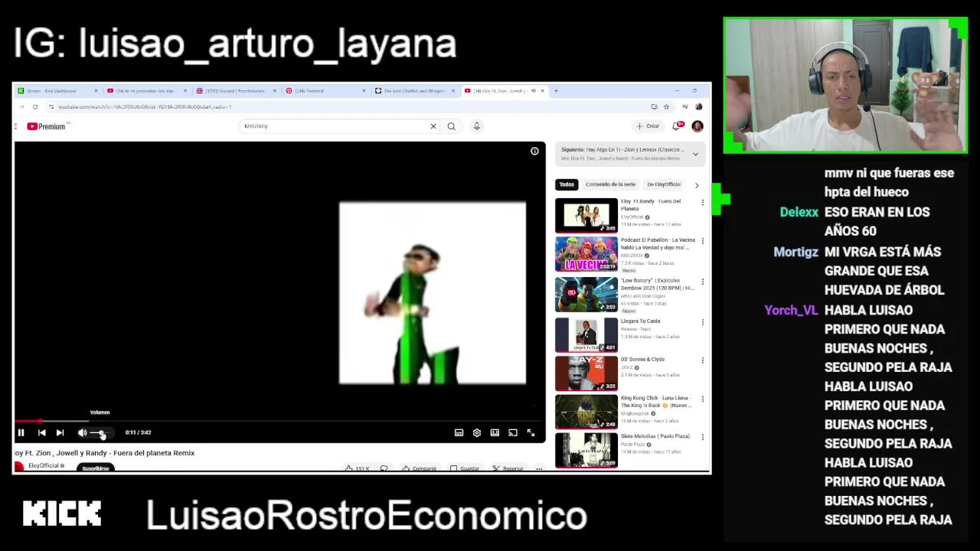Pause the YouTube video

[x=21, y=432]
